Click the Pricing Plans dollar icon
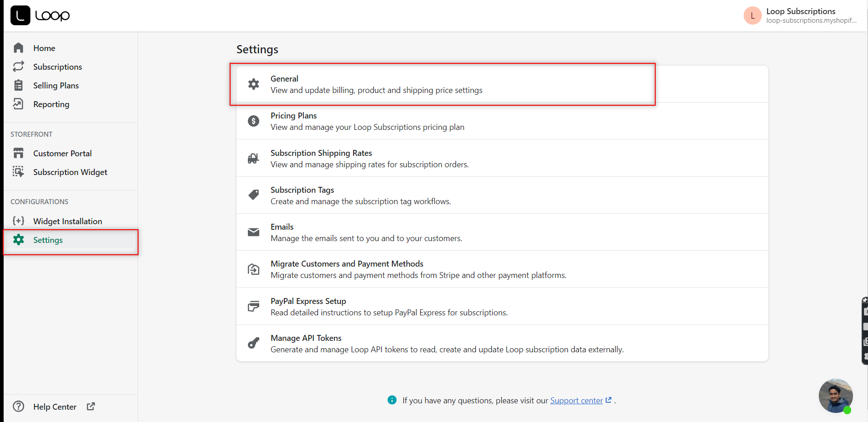868x422 pixels. [253, 121]
